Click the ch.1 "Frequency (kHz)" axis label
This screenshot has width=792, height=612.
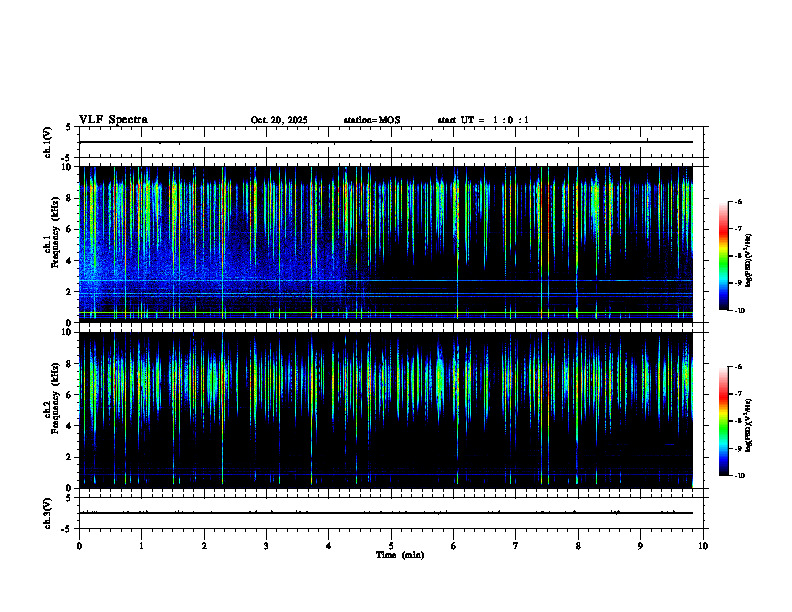click(55, 232)
